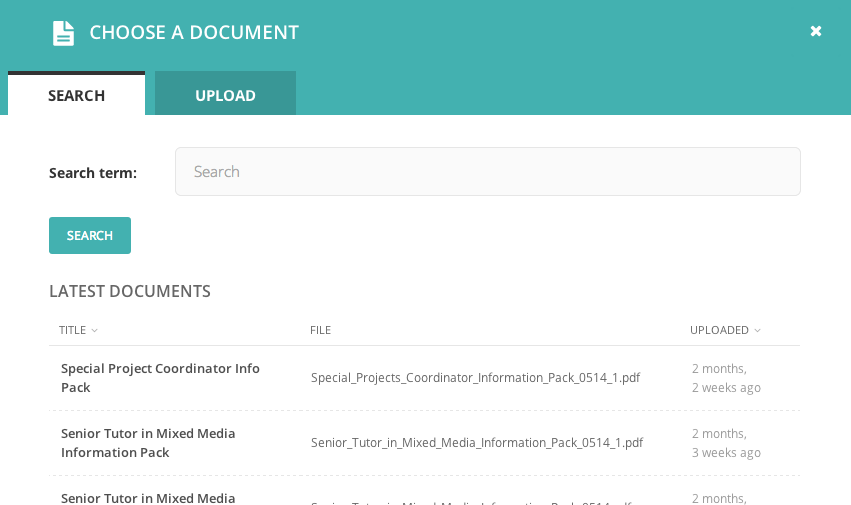Click the File column header
This screenshot has width=851, height=505.
(x=320, y=330)
